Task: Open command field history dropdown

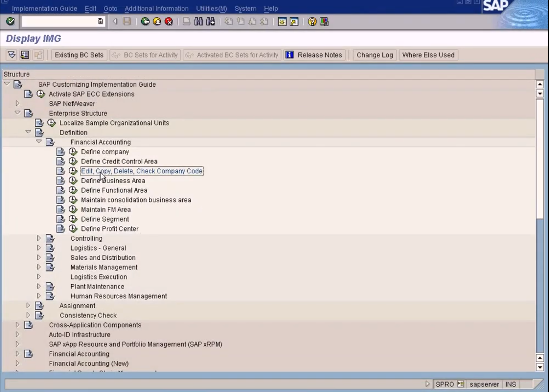Action: point(100,22)
